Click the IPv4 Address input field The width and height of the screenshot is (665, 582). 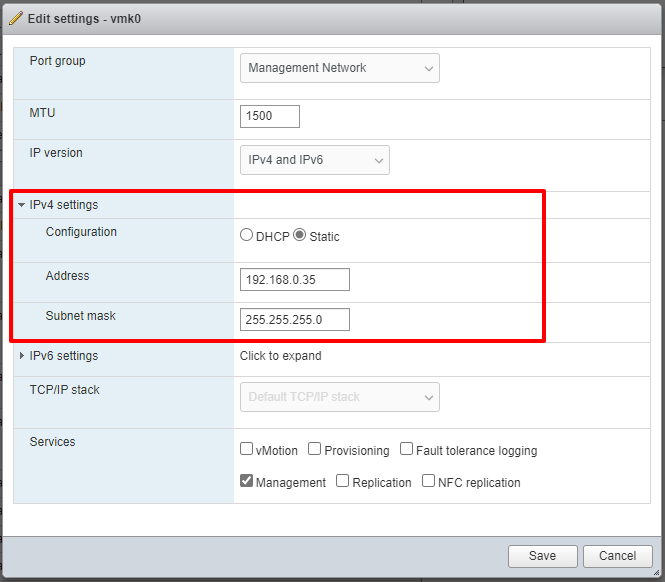pos(295,279)
